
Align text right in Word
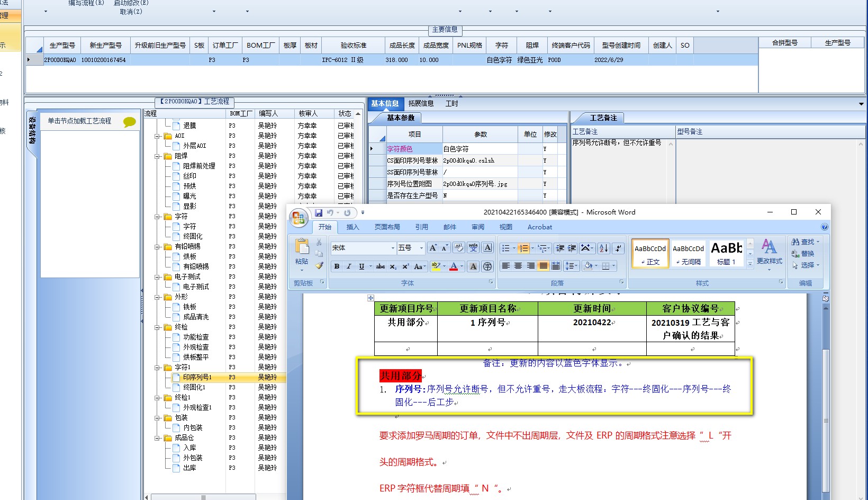coord(530,266)
